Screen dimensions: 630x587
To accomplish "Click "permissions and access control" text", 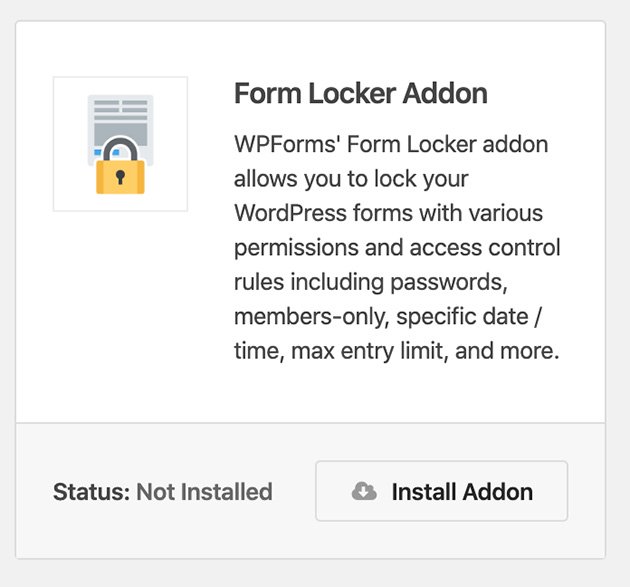I will point(397,247).
